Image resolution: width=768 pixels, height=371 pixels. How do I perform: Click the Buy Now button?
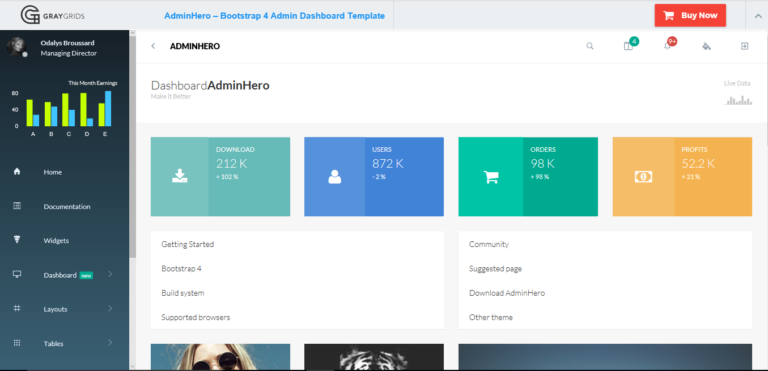click(690, 15)
